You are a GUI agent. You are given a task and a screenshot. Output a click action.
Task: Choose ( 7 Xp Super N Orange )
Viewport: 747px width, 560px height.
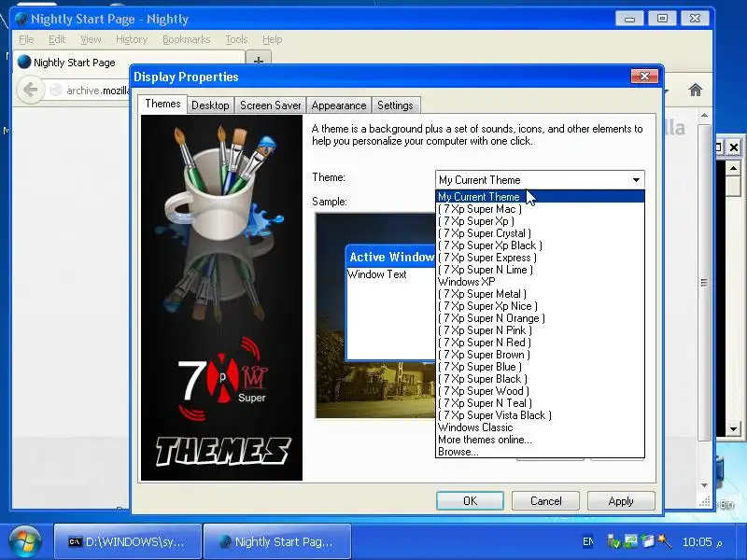click(x=540, y=318)
